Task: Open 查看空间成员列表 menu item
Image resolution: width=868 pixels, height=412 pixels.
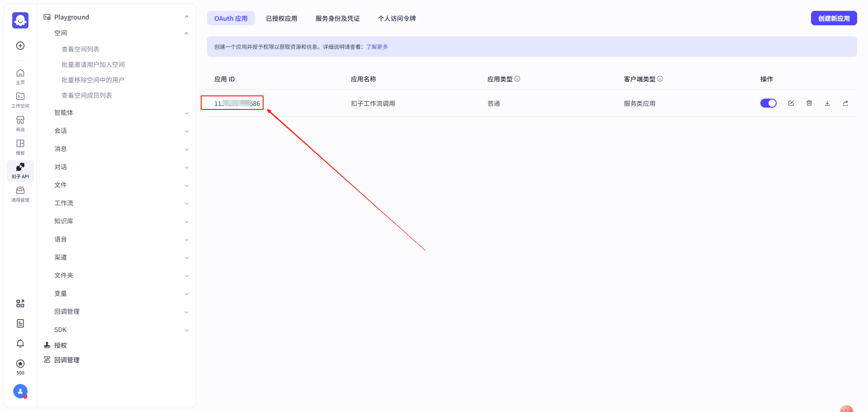Action: pos(87,95)
